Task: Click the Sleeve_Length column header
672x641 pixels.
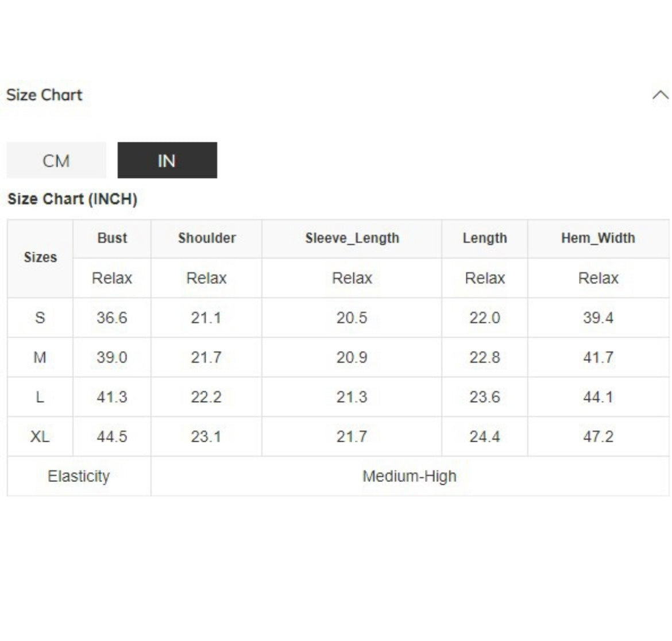Action: click(x=352, y=238)
